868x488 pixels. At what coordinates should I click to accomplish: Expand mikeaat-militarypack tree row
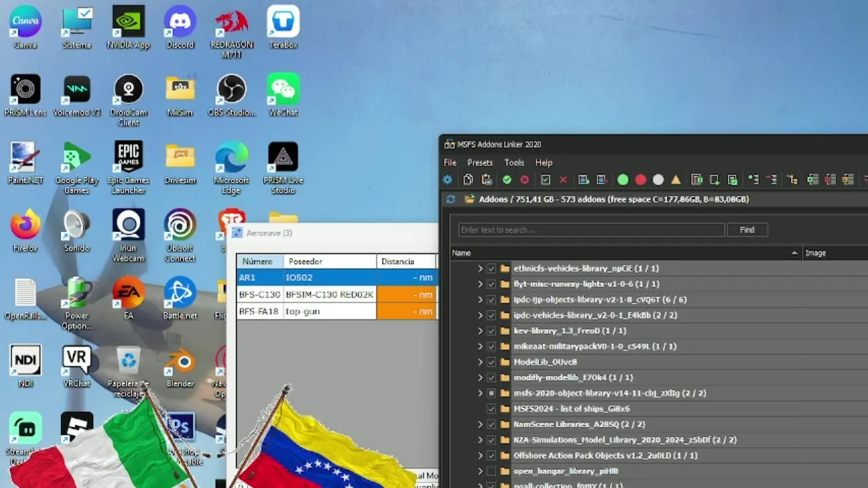(x=479, y=346)
